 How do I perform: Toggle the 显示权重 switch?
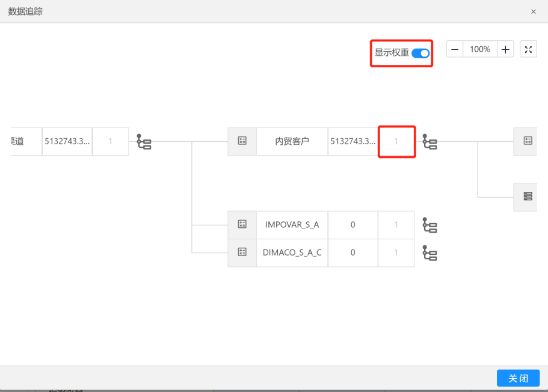tap(420, 53)
